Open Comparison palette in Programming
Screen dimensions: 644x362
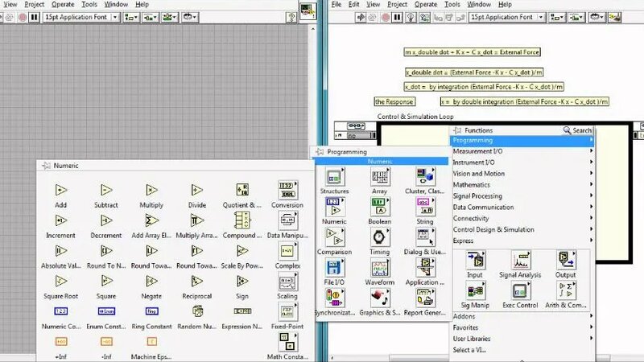(x=334, y=237)
